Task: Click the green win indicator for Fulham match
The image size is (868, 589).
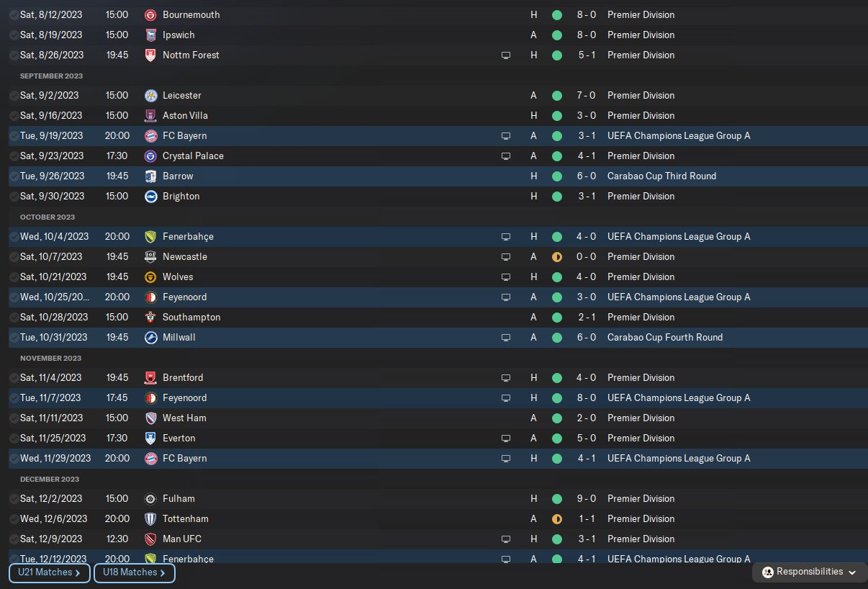Action: pyautogui.click(x=556, y=498)
